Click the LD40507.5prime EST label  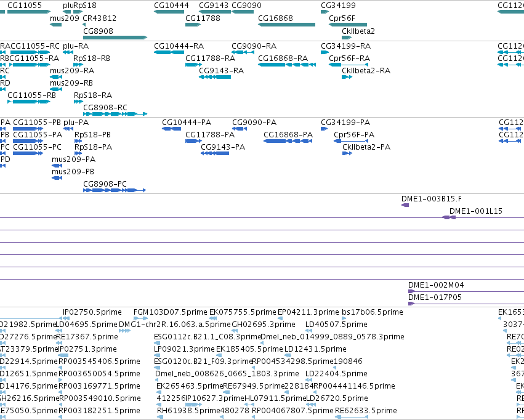point(337,325)
